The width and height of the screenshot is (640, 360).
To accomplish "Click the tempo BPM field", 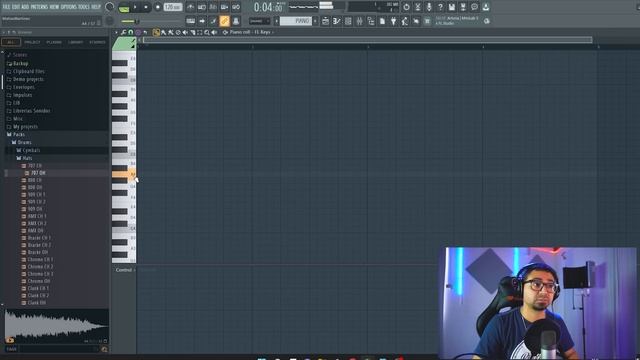I will click(173, 7).
